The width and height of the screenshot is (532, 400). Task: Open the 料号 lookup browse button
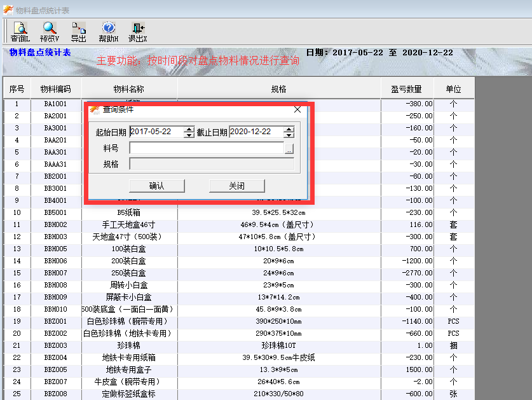(289, 148)
